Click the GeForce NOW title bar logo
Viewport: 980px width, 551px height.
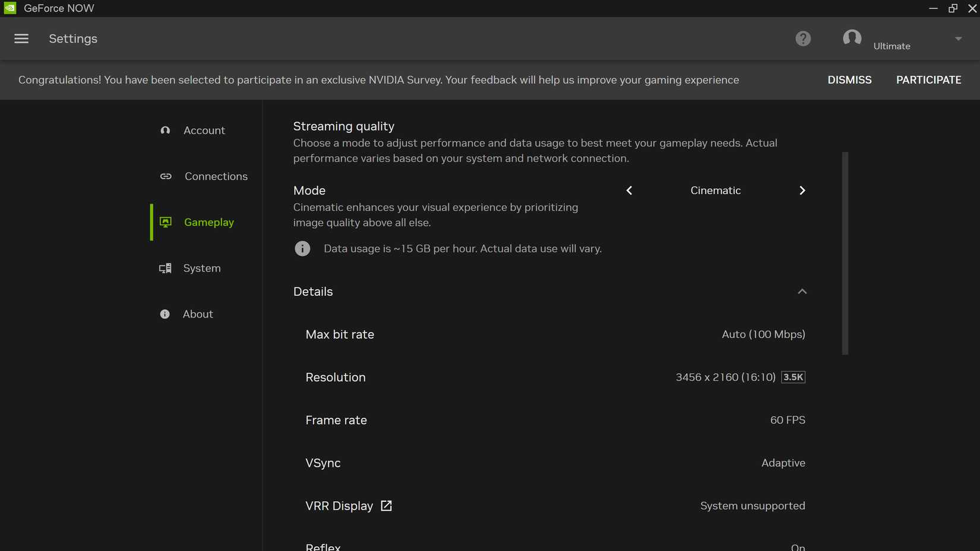(x=10, y=8)
